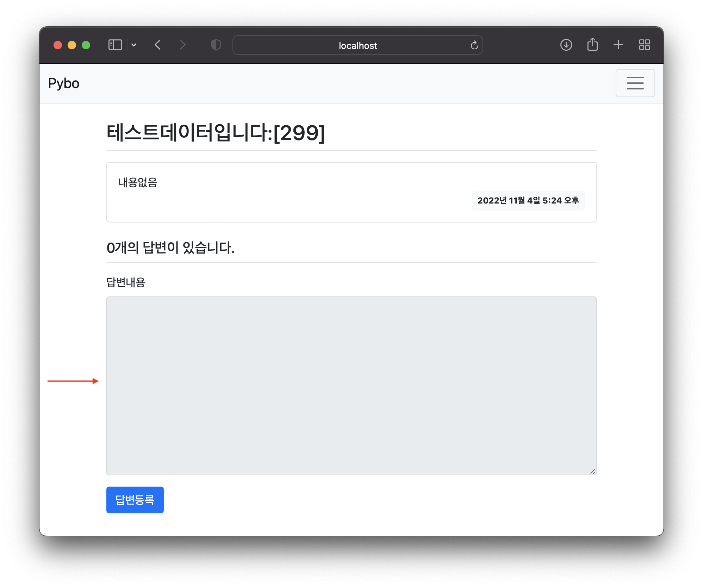Close the Safari window with red button
703x588 pixels.
point(58,45)
